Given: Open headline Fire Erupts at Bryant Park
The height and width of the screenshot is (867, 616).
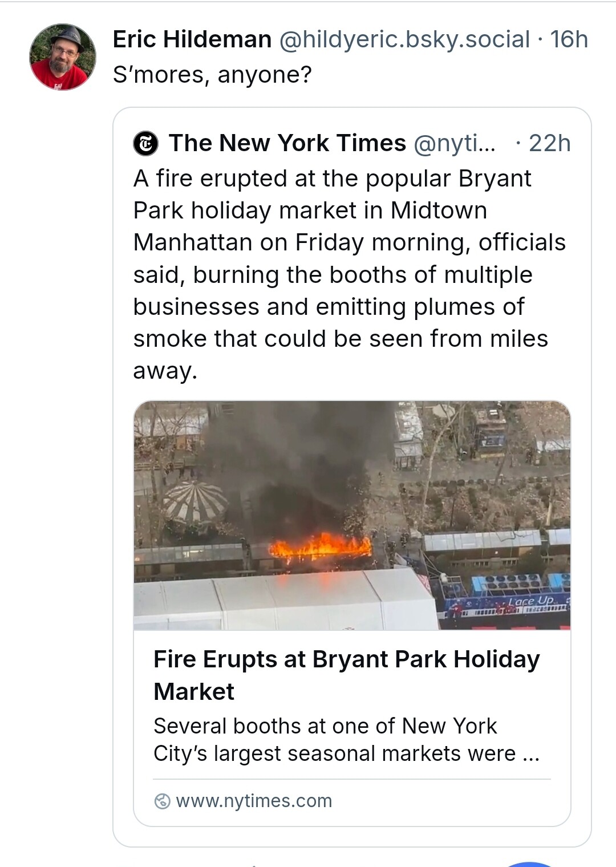Looking at the screenshot, I should [x=347, y=675].
